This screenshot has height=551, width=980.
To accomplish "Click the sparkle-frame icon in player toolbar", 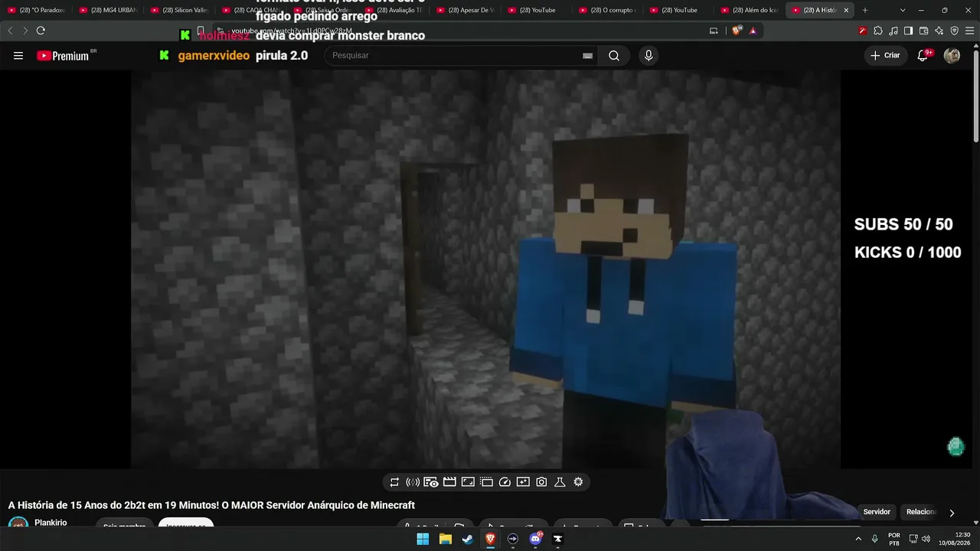I will point(523,482).
